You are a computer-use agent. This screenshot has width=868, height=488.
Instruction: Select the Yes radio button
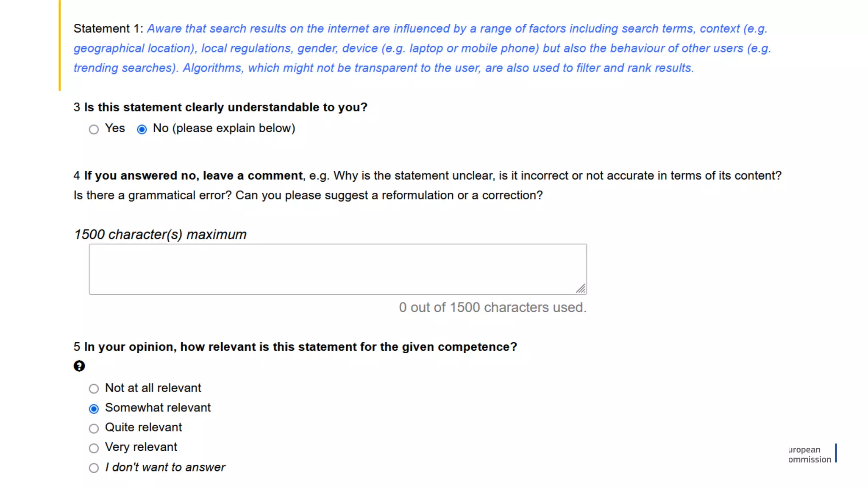click(94, 129)
